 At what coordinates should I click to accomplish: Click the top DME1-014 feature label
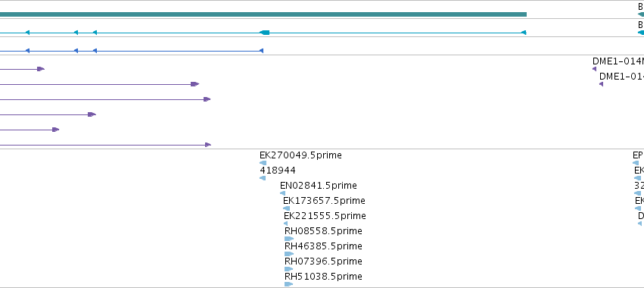pyautogui.click(x=618, y=61)
